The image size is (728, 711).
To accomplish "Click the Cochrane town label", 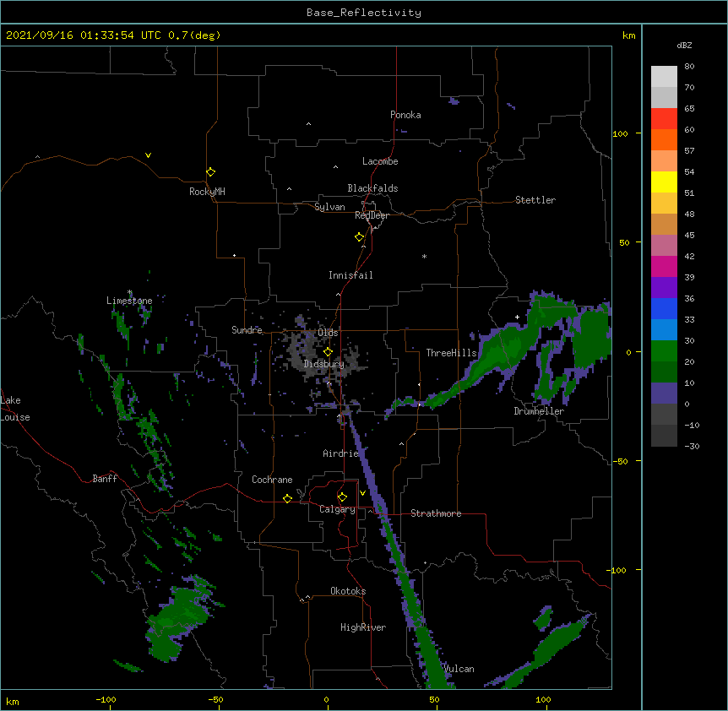I will pos(272,480).
